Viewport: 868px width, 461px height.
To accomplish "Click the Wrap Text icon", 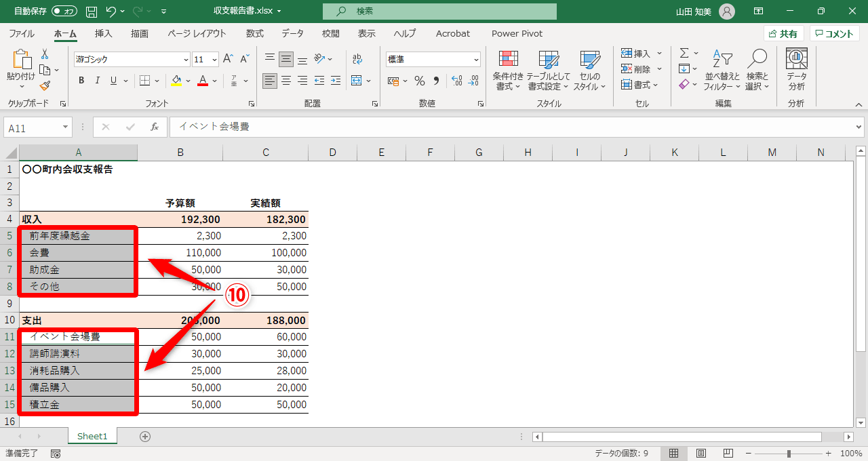I will click(x=357, y=59).
